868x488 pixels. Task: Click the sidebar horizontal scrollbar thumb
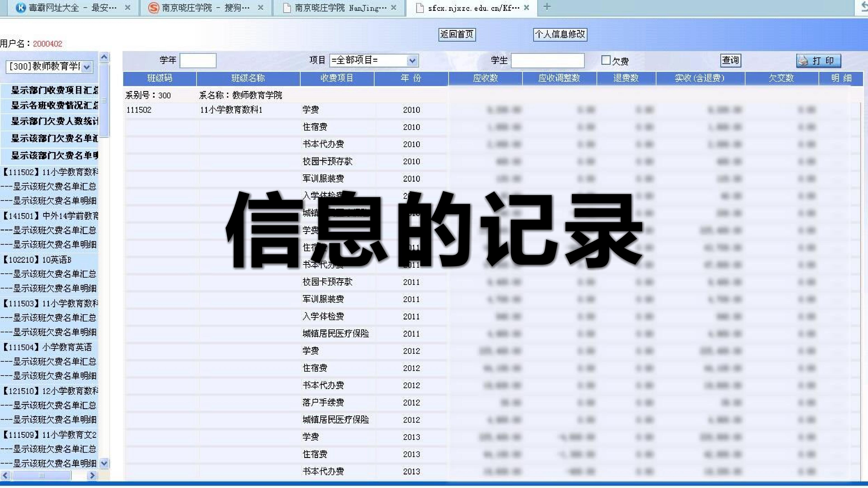(41, 476)
